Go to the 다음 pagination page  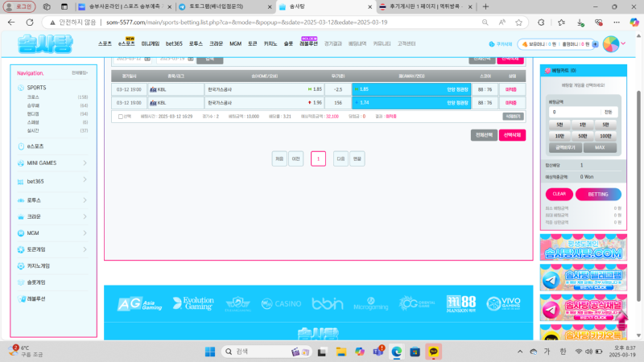[341, 158]
